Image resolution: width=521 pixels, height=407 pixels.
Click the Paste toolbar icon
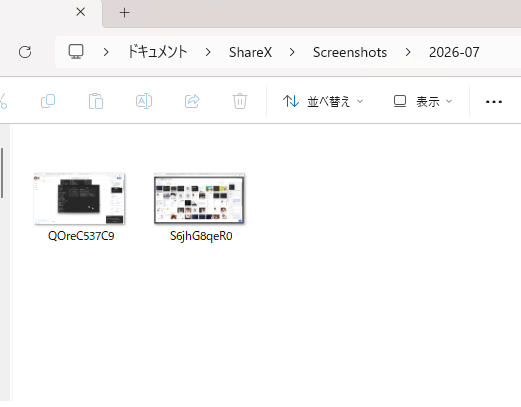[x=96, y=101]
